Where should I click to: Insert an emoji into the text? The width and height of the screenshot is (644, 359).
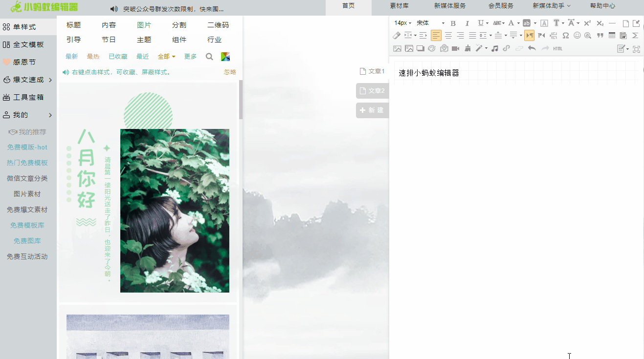[x=577, y=35]
